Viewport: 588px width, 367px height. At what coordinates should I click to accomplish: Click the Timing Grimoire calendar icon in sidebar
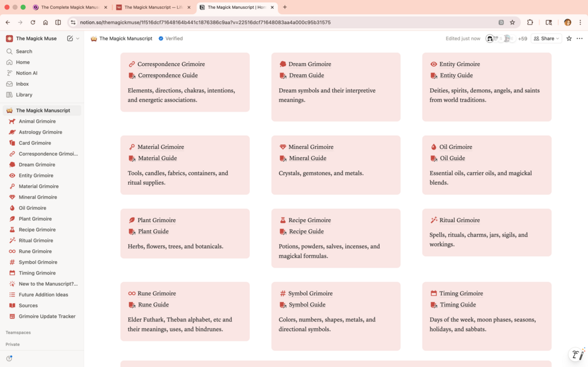[12, 273]
